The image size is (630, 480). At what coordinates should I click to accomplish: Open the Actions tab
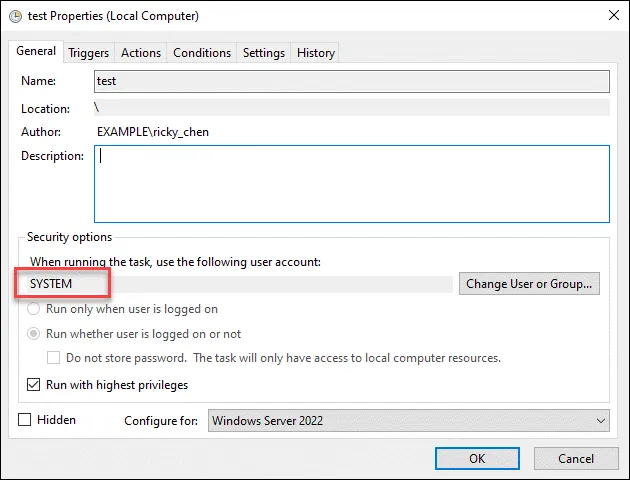[141, 53]
